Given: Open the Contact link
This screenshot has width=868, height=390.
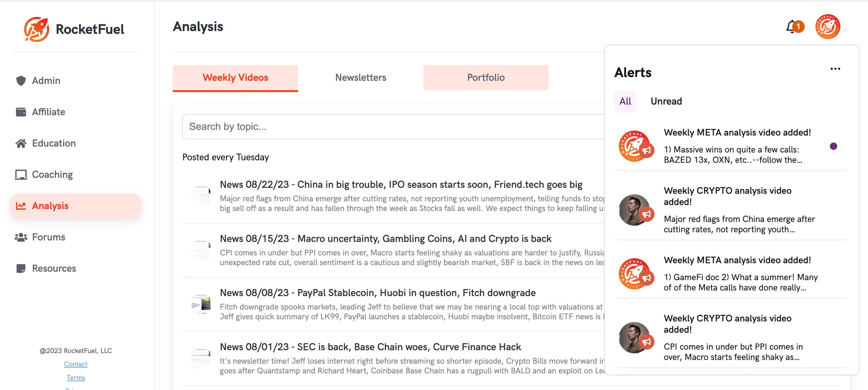Looking at the screenshot, I should (x=76, y=364).
